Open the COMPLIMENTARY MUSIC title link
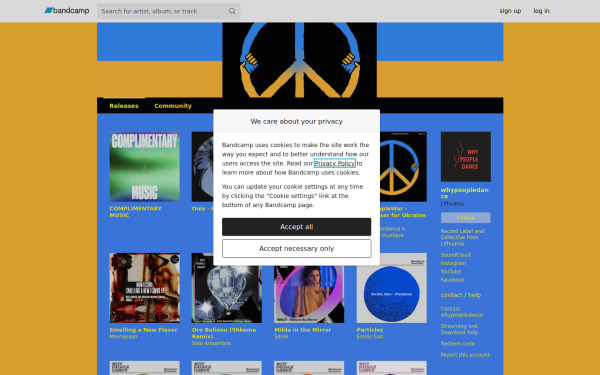 click(135, 212)
